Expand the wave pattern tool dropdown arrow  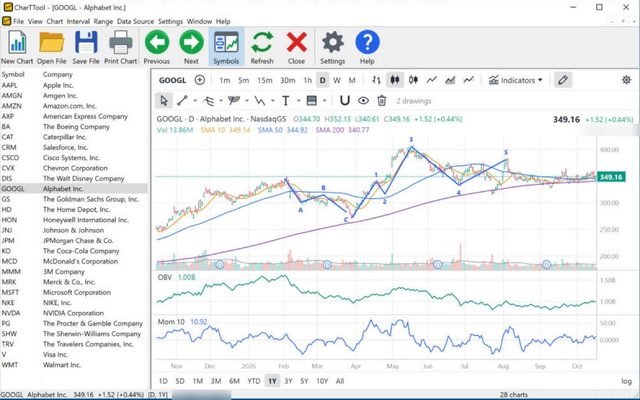click(x=273, y=101)
